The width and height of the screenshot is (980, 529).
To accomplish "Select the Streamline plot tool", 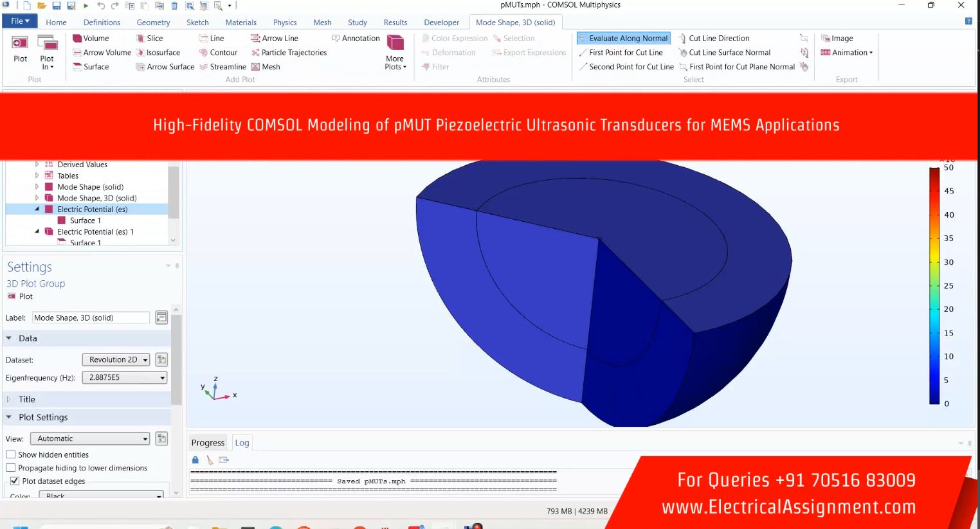I will coord(204,67).
